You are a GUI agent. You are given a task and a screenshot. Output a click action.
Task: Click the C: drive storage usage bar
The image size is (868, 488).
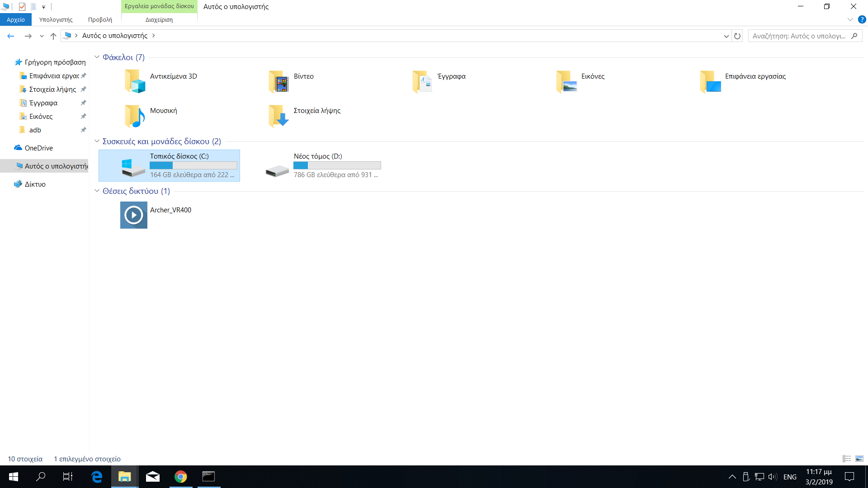pos(193,165)
